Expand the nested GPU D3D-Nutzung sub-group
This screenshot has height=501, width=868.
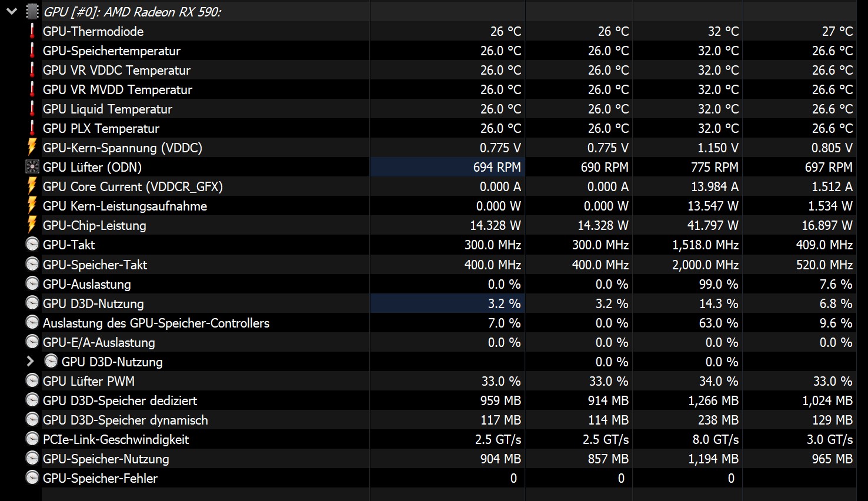pos(31,361)
